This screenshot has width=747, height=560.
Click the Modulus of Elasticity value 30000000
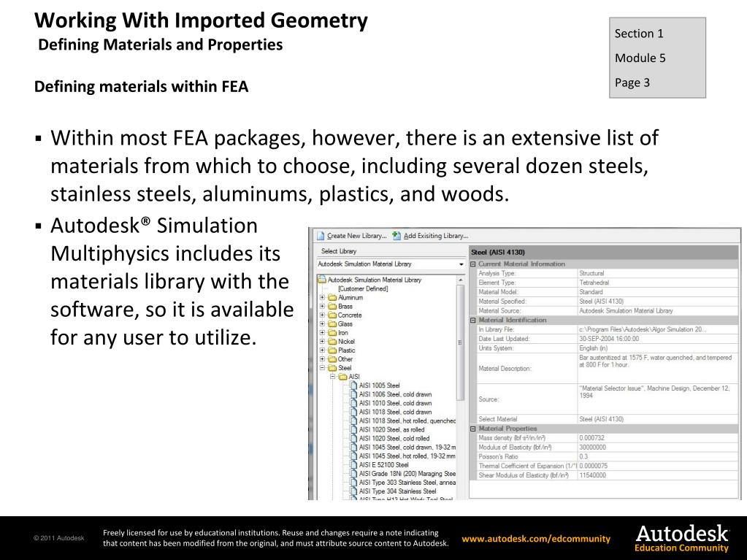pos(593,448)
